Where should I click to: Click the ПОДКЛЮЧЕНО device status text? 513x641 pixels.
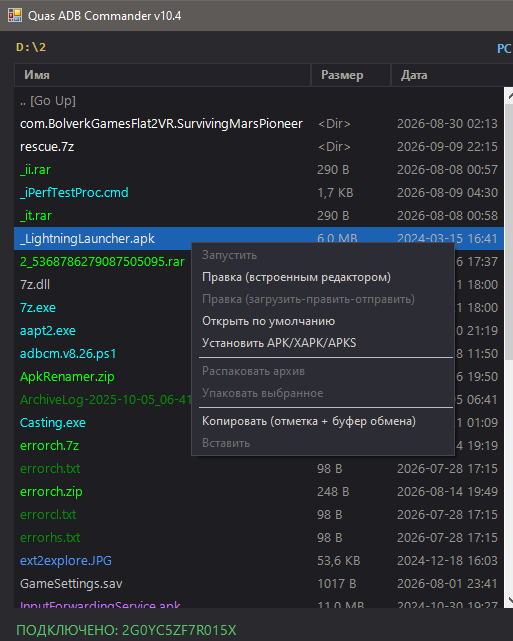(126, 630)
